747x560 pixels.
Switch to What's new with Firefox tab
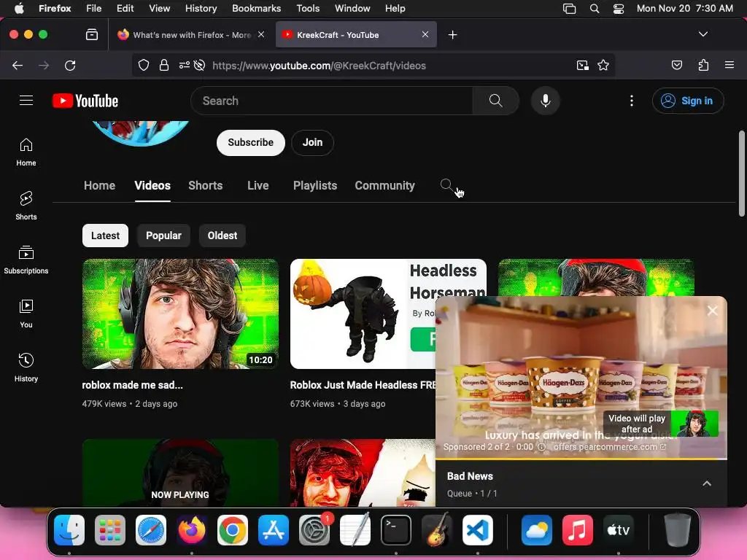[192, 35]
